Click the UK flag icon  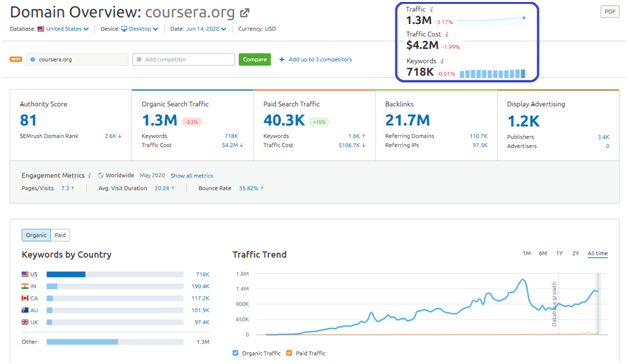click(x=25, y=322)
